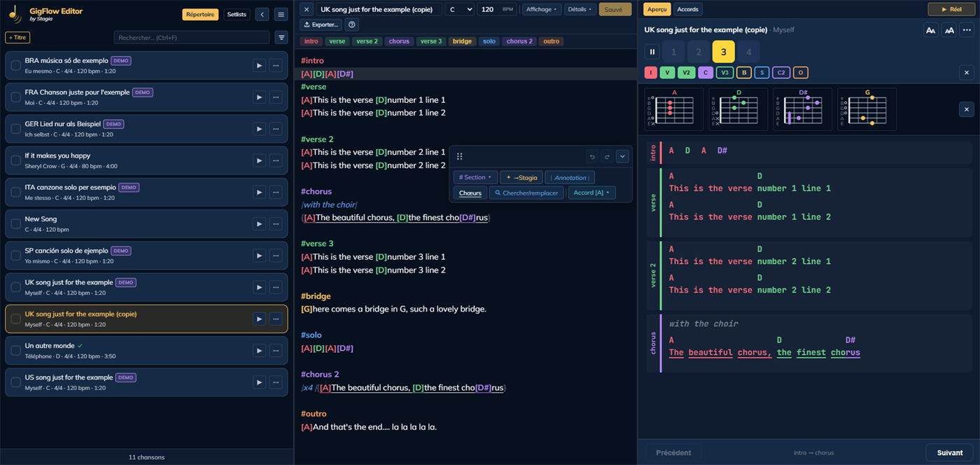Switch to the Aperçu tab

coord(657,9)
